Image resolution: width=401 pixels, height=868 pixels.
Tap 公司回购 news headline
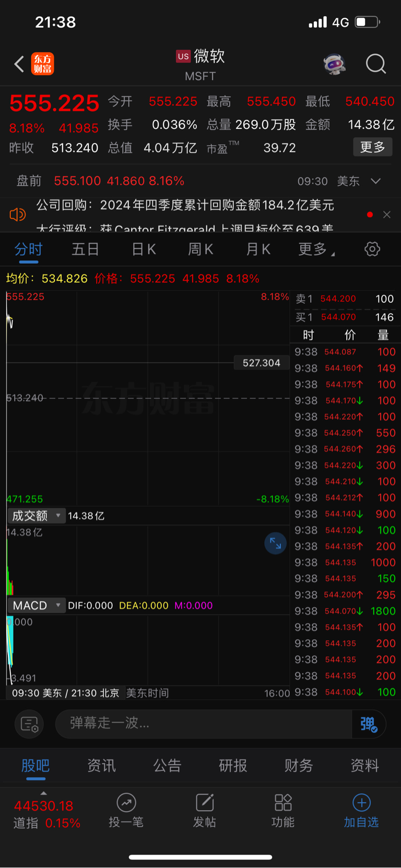[x=185, y=205]
